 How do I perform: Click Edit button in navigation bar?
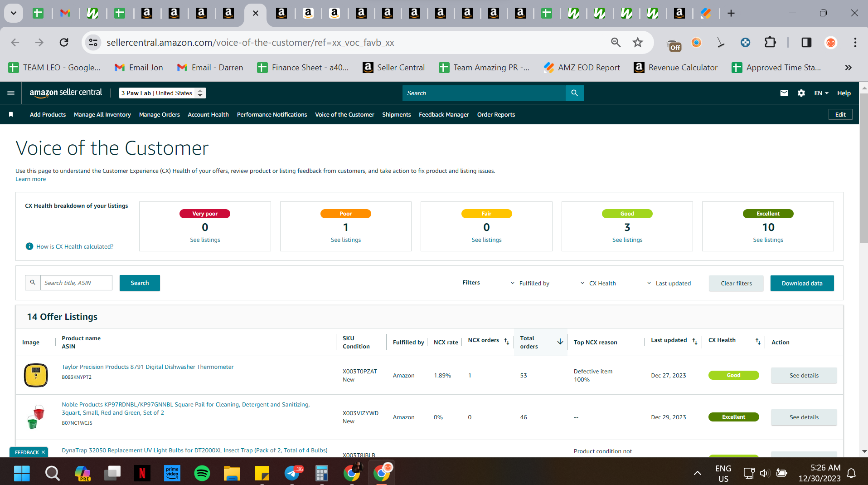point(840,114)
